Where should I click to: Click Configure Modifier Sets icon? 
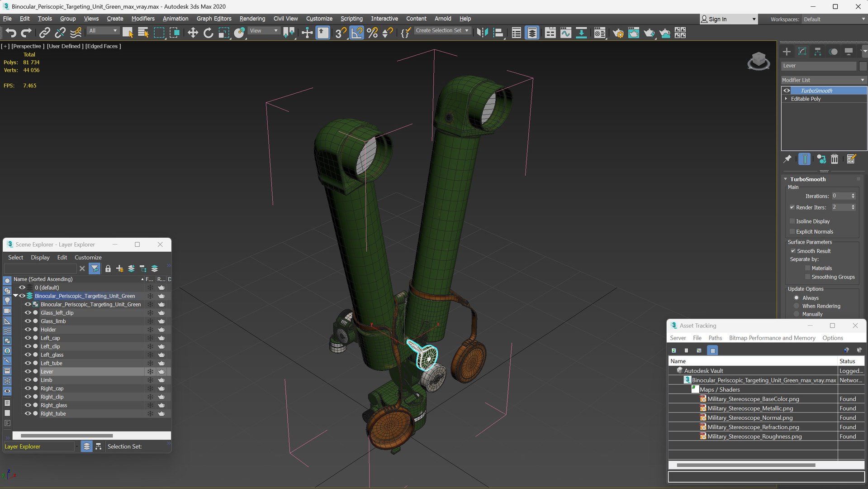click(851, 159)
